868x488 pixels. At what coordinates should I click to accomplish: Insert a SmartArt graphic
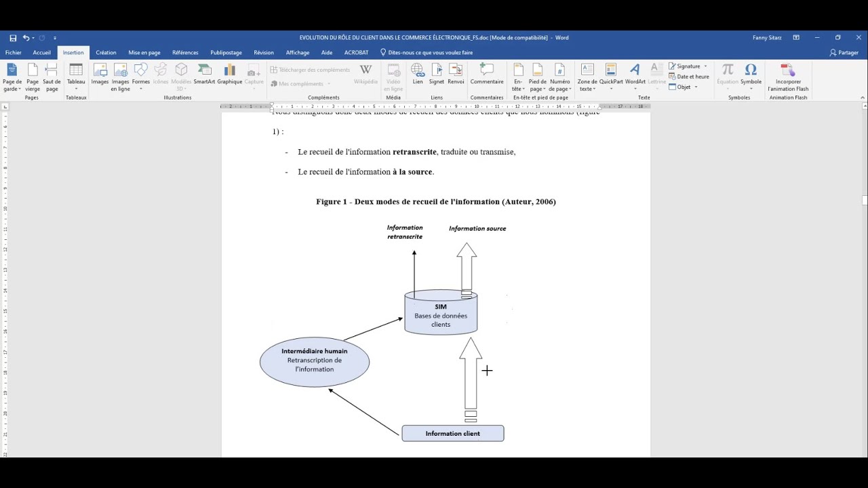point(204,75)
